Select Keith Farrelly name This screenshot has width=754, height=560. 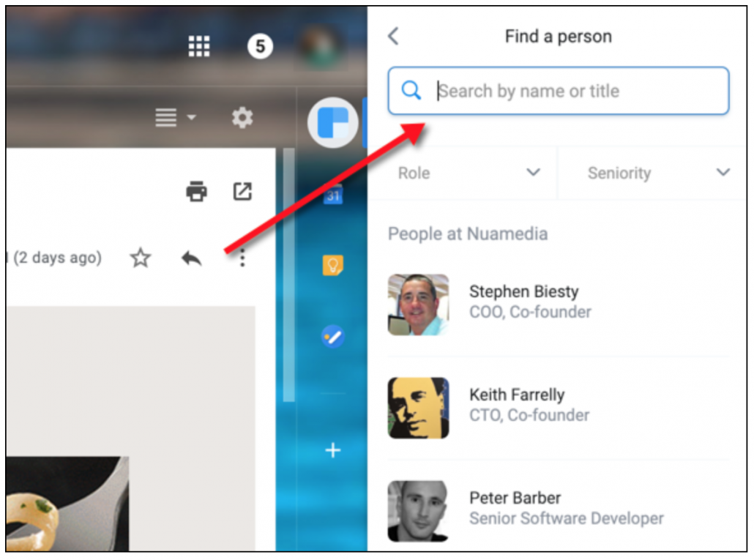pyautogui.click(x=517, y=395)
